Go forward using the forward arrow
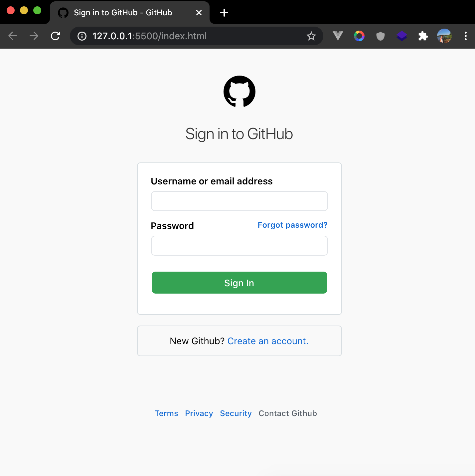 click(x=34, y=36)
